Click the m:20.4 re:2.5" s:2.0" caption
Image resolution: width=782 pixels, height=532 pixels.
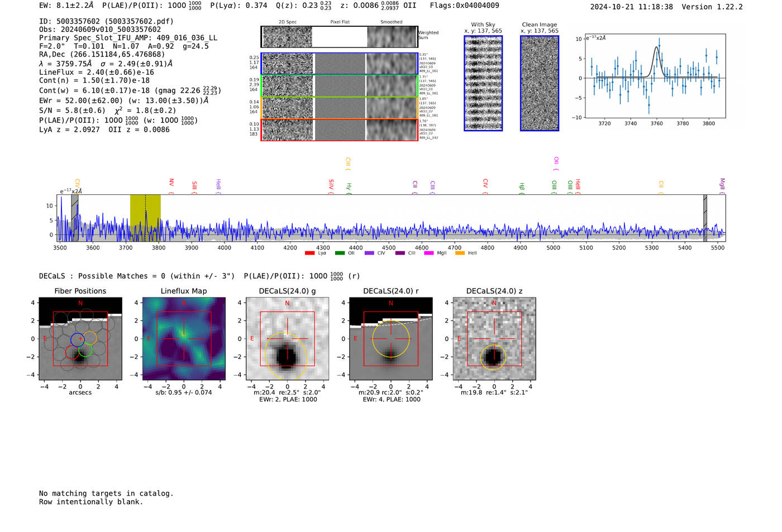pos(287,392)
